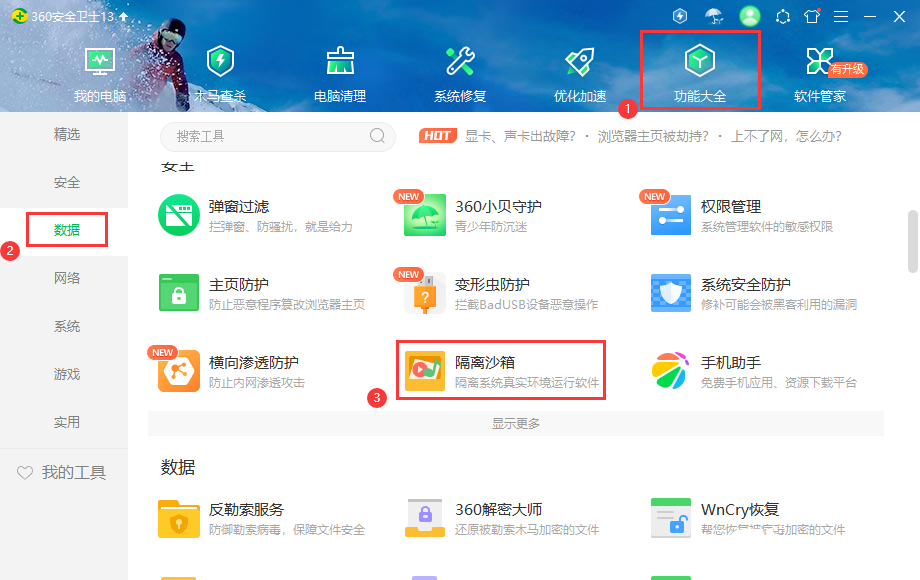The height and width of the screenshot is (580, 920).
Task: Open the 权限管理 permission manager icon
Action: pyautogui.click(x=671, y=215)
